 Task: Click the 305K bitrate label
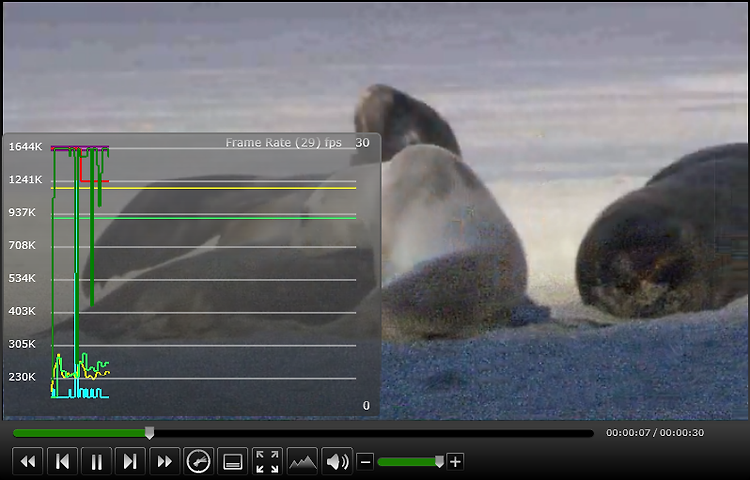22,344
